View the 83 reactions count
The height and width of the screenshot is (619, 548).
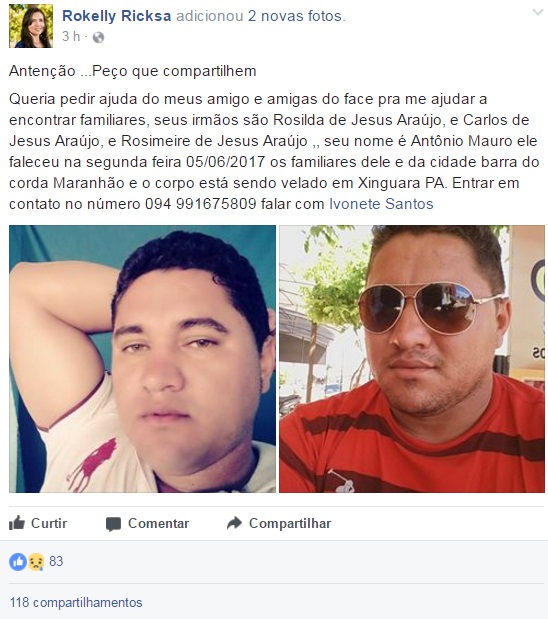(x=56, y=561)
